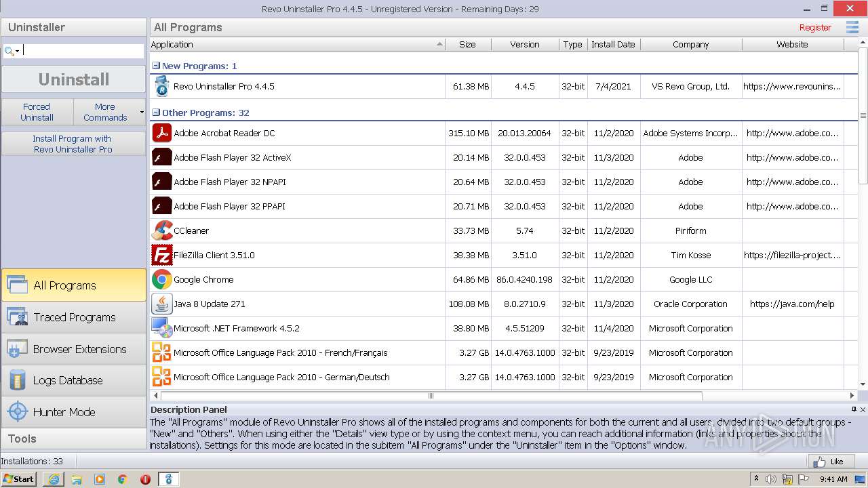
Task: Select the CCleaner row name
Action: coord(191,230)
